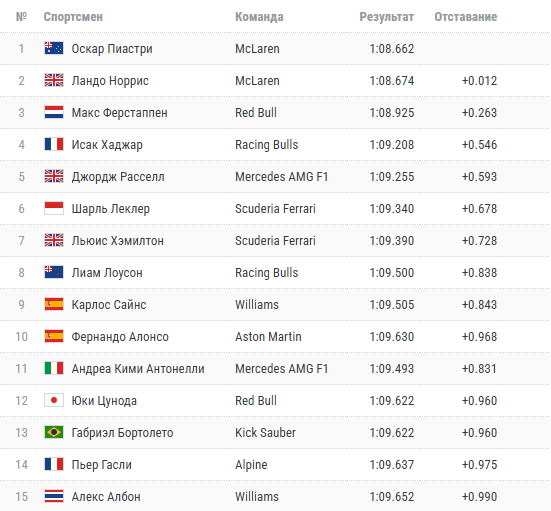The height and width of the screenshot is (511, 551).
Task: Click Australian flag next to Оскар Пиастри
Action: tap(54, 48)
